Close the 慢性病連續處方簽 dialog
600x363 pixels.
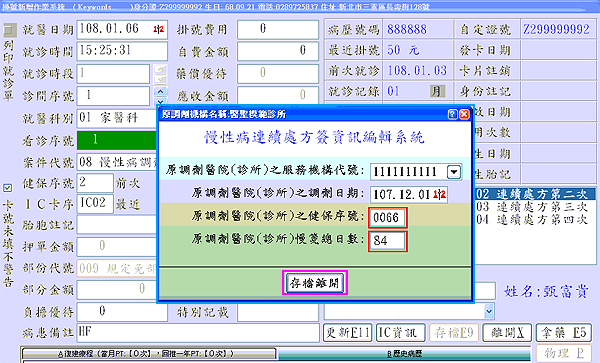[x=464, y=114]
